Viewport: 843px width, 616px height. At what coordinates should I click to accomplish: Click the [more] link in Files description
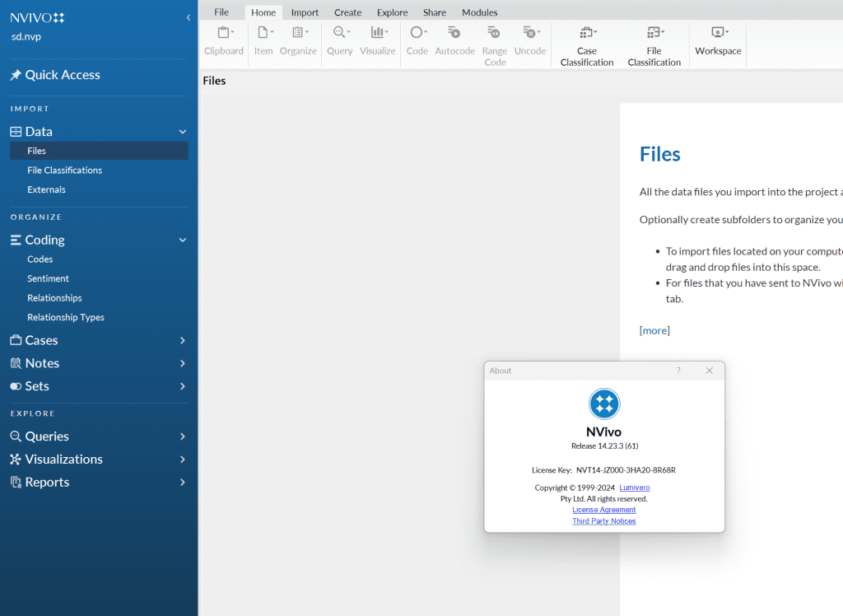654,330
